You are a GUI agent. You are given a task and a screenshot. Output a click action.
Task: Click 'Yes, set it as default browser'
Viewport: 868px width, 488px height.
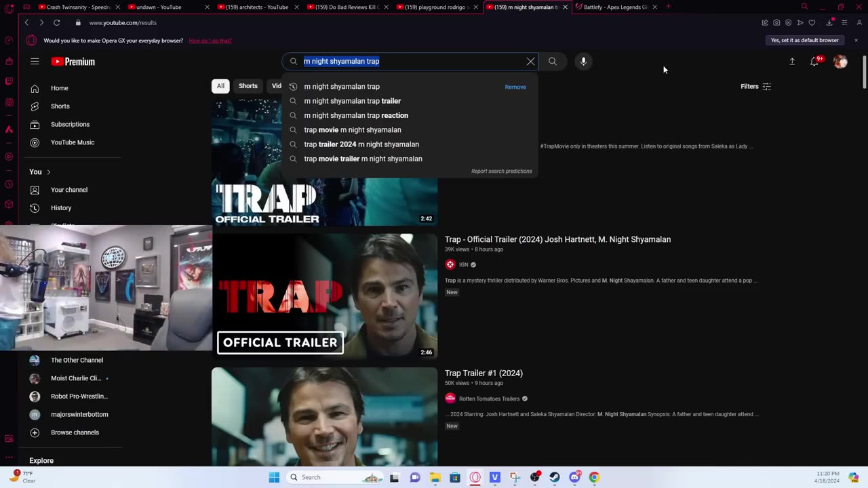pyautogui.click(x=805, y=41)
